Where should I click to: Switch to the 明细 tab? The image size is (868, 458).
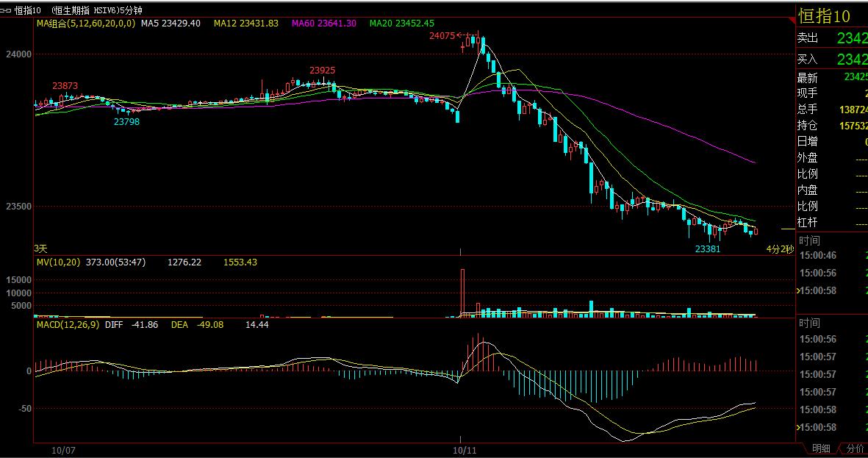[x=821, y=448]
